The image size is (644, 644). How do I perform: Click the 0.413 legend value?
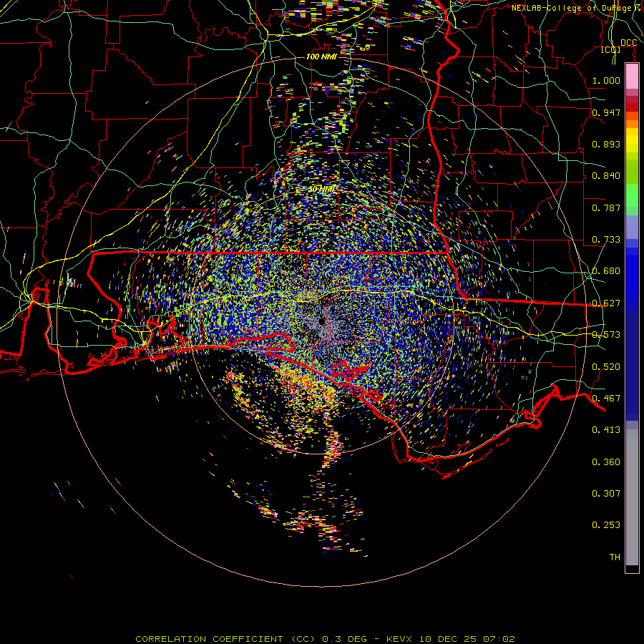606,430
